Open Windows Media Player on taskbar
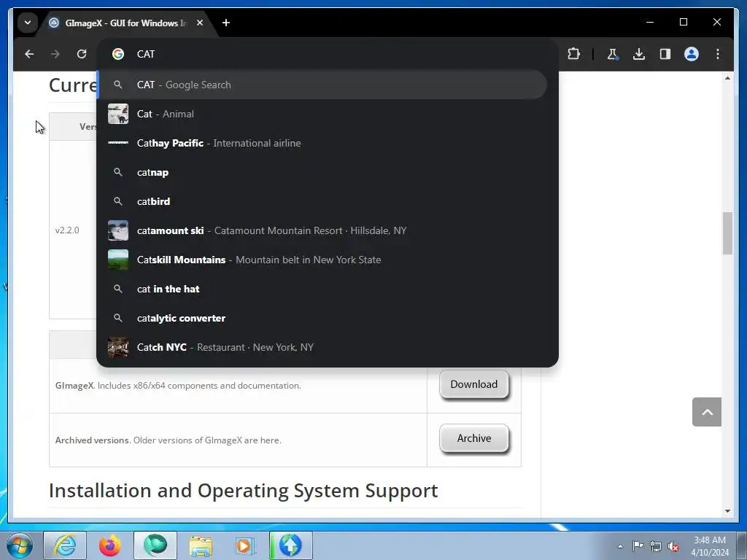747x560 pixels. pos(246,545)
